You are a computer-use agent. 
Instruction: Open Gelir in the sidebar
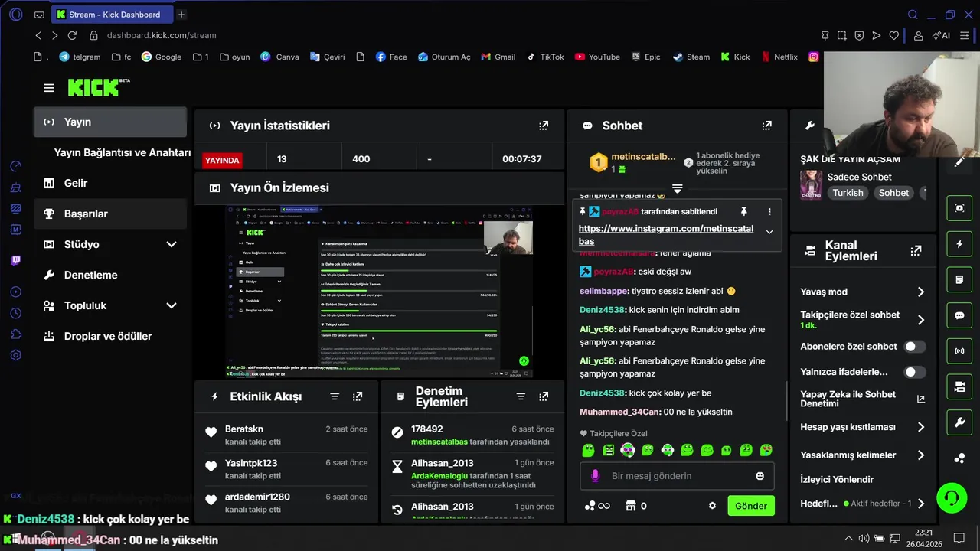pos(110,183)
